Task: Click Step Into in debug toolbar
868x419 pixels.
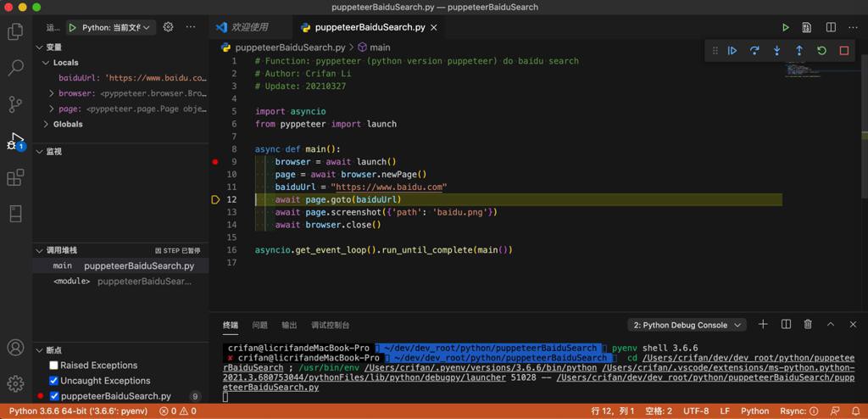Action: click(x=777, y=50)
